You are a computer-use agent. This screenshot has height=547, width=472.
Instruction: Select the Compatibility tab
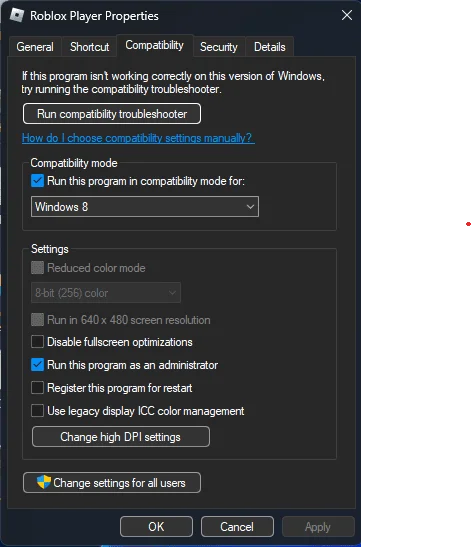pyautogui.click(x=155, y=45)
